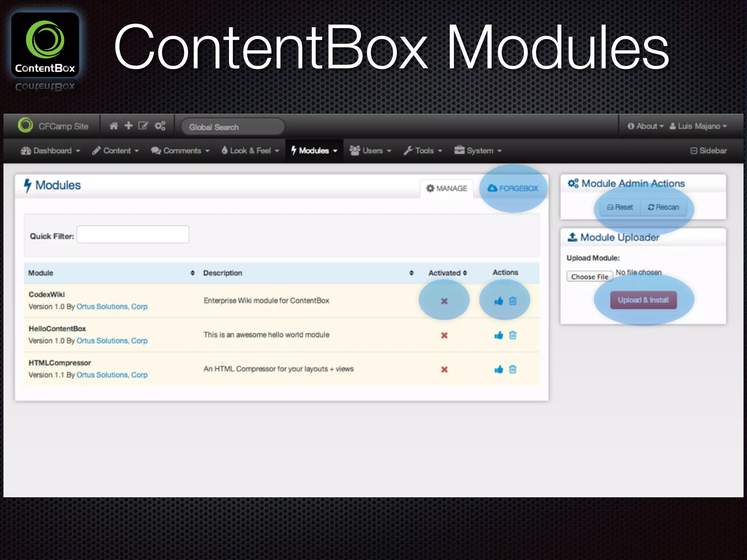The width and height of the screenshot is (747, 560).
Task: Sort table by Description column arrows
Action: tap(411, 273)
